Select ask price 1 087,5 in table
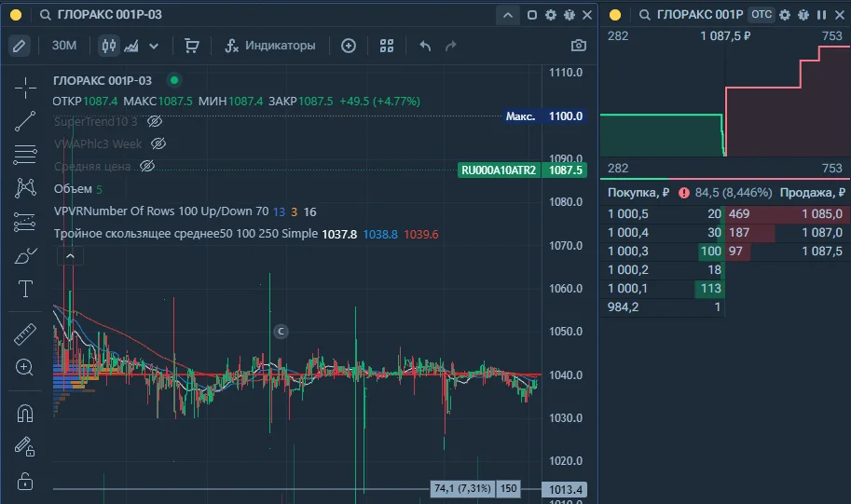 [x=822, y=252]
